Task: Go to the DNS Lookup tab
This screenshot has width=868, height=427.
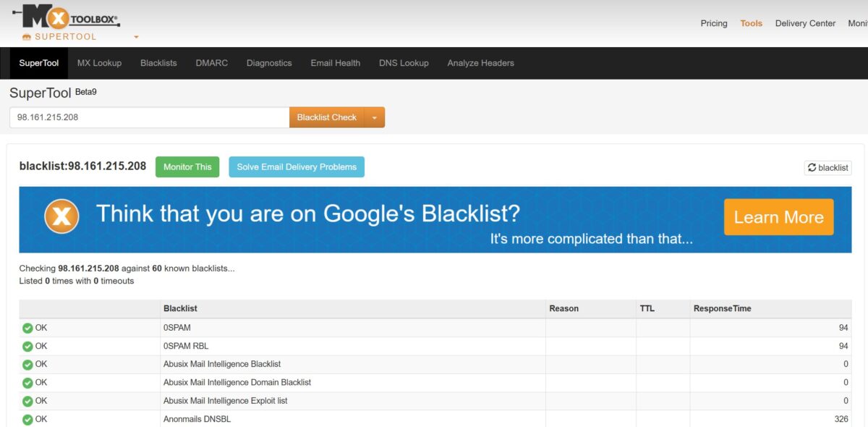Action: 404,63
